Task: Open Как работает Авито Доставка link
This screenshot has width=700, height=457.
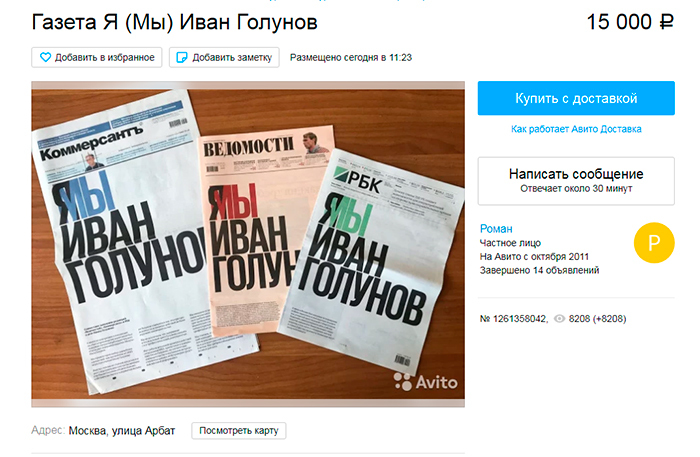Action: tap(576, 129)
